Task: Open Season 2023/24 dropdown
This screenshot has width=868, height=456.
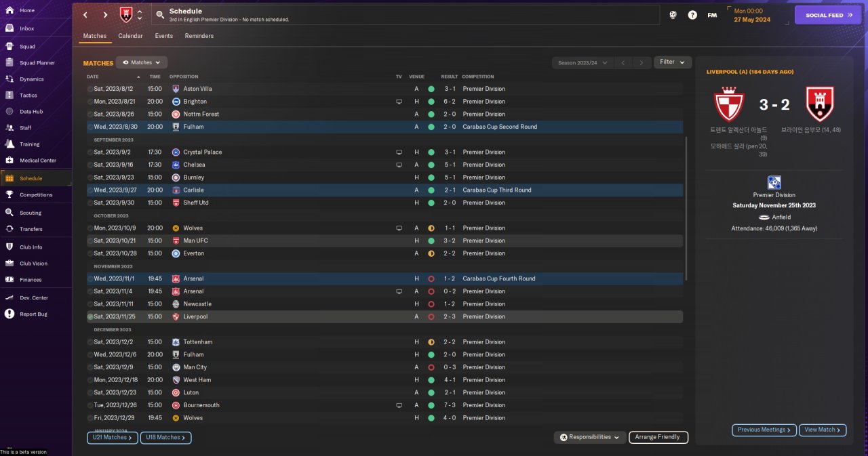Action: click(583, 62)
